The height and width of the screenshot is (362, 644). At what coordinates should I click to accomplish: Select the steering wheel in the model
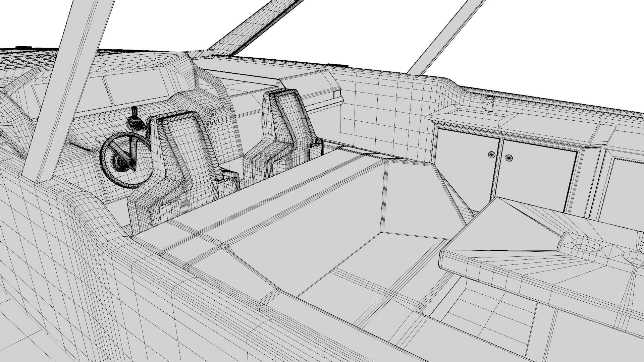(x=126, y=160)
